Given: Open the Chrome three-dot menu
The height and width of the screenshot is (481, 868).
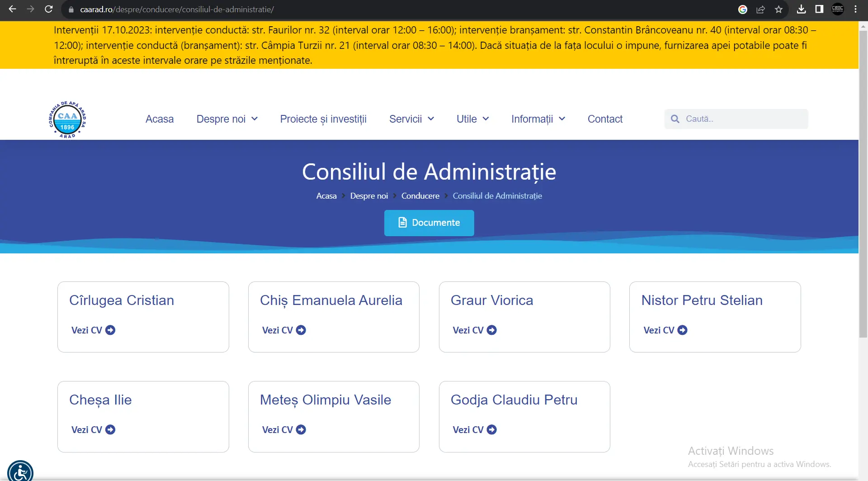Looking at the screenshot, I should click(855, 9).
